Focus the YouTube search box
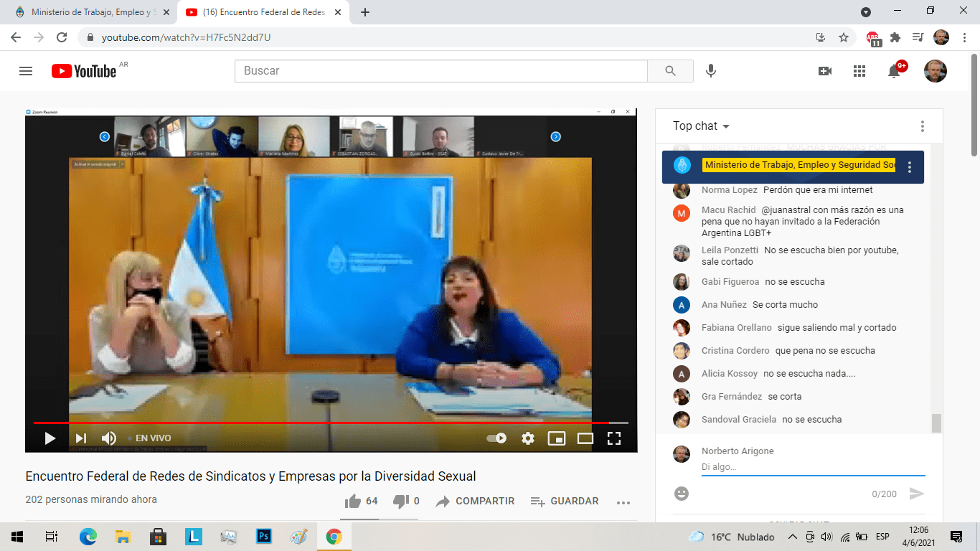Viewport: 980px width, 551px height. tap(441, 71)
